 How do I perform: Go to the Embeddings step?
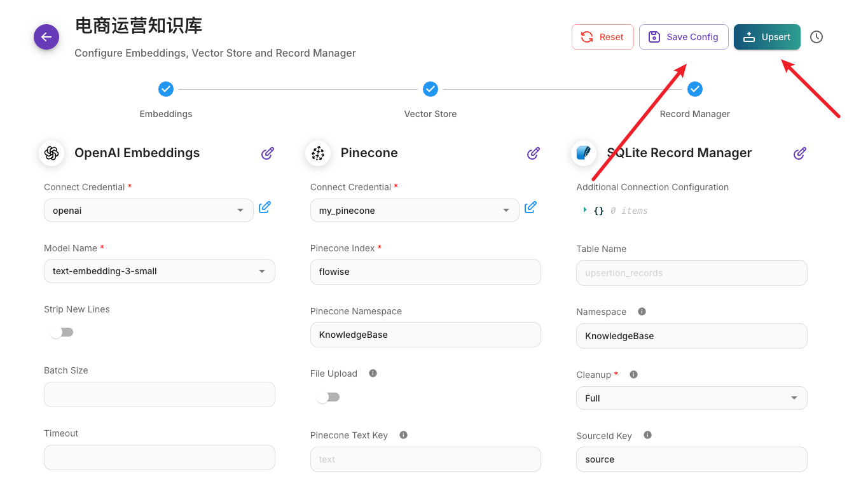166,89
